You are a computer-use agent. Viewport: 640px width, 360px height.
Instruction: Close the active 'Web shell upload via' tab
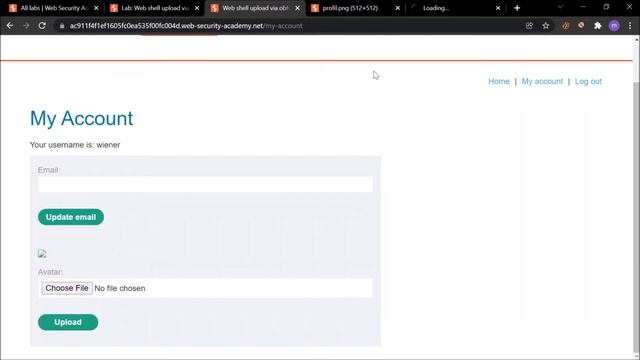pos(297,8)
